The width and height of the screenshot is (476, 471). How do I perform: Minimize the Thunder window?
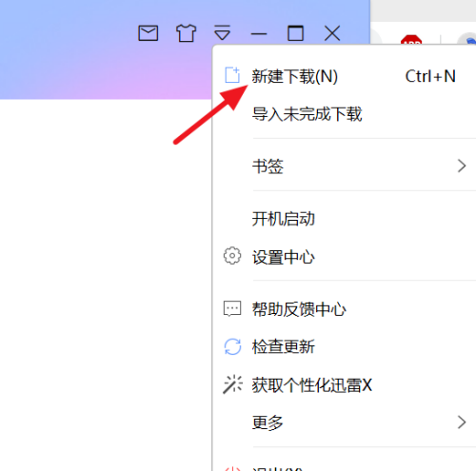tap(259, 33)
